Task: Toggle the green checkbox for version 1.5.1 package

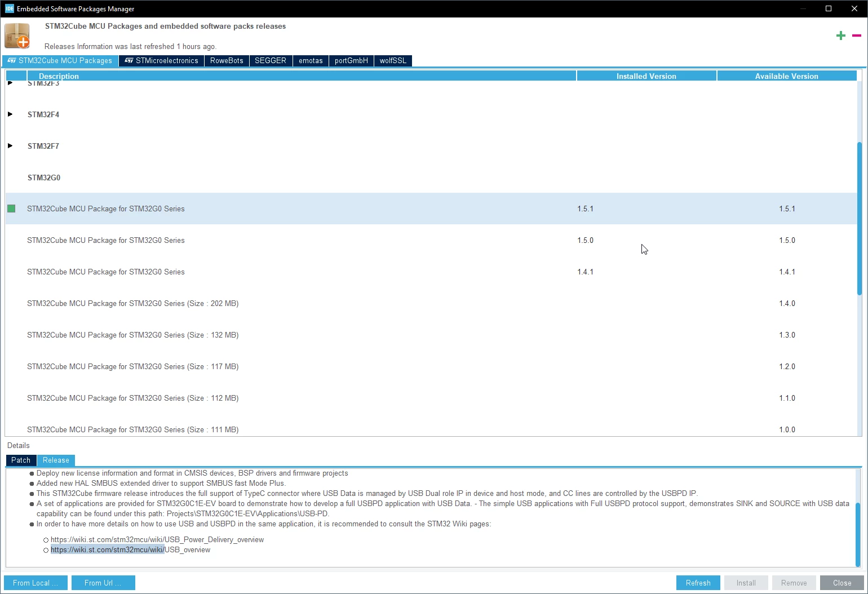Action: click(11, 209)
